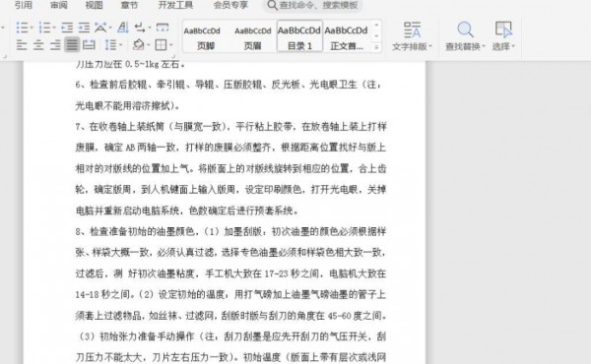
Task: Click the magnifier in the command search box
Action: (272, 5)
